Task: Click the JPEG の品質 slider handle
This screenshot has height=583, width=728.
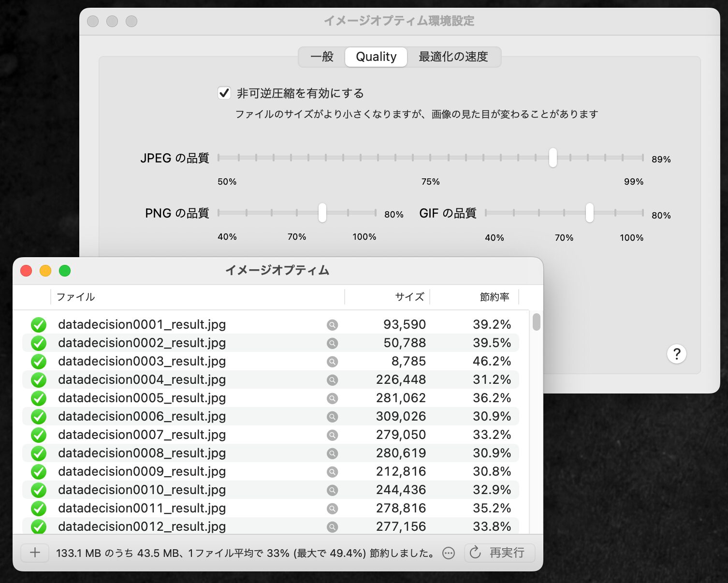Action: 553,158
